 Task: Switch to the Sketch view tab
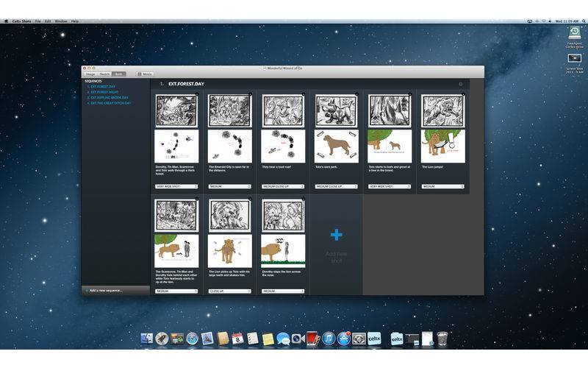point(104,74)
